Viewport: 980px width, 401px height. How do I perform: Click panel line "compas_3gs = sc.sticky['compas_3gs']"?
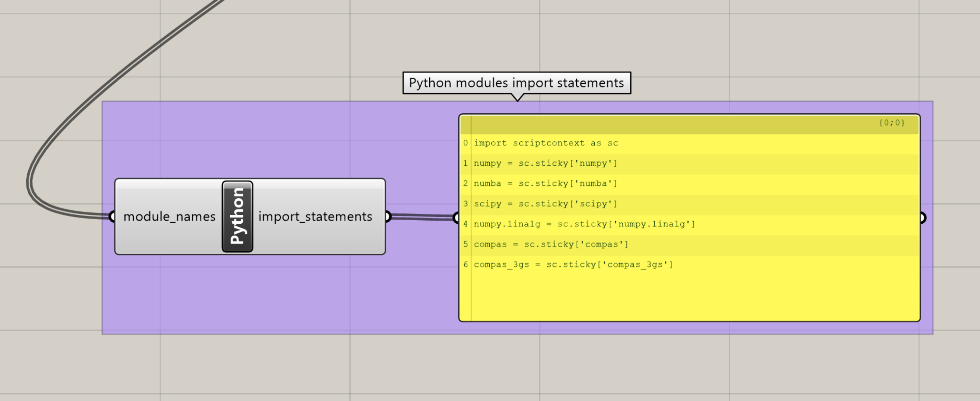689,264
